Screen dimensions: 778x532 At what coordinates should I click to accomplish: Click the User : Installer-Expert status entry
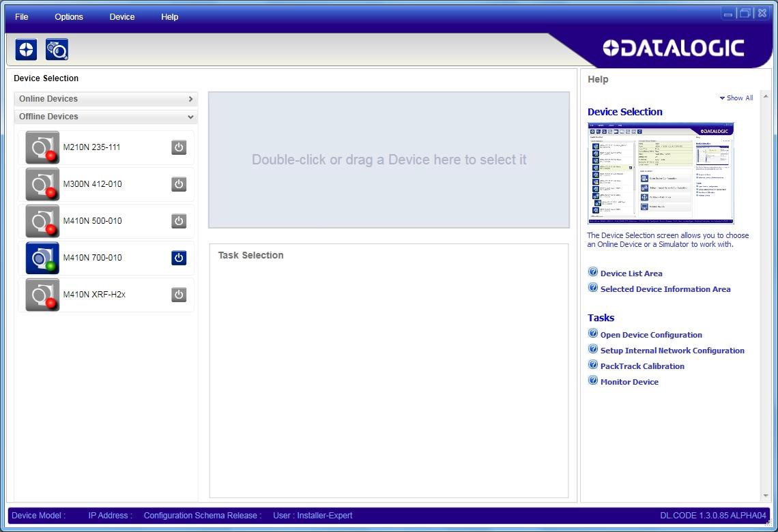coord(313,516)
